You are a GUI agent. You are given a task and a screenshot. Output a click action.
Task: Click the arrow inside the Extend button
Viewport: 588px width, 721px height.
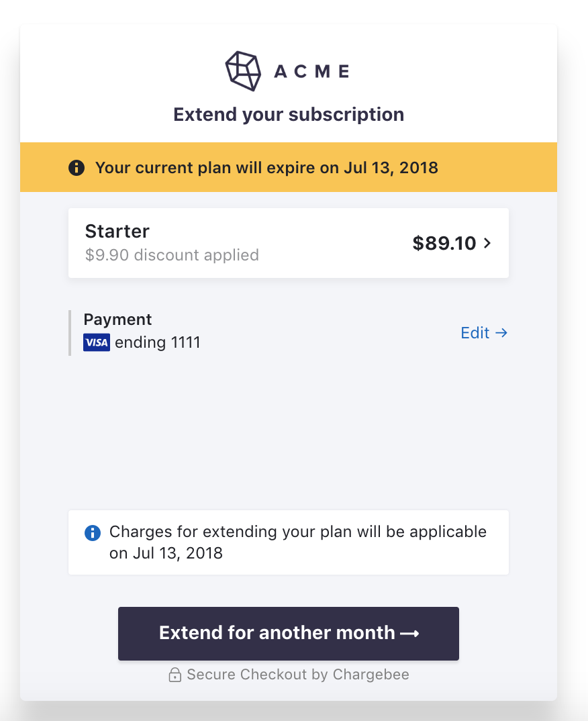point(409,633)
